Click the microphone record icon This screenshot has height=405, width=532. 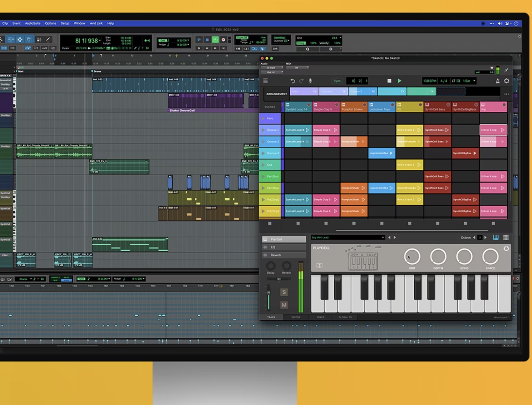tap(310, 81)
